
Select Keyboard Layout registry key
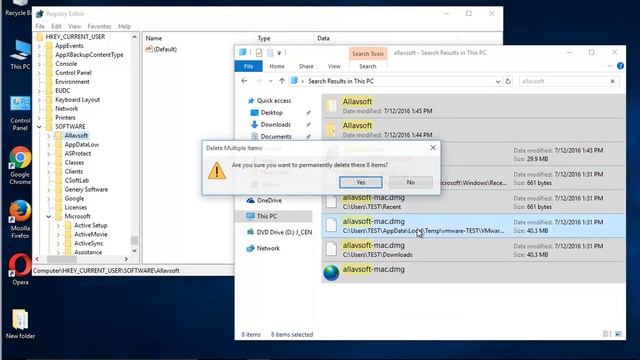[x=78, y=100]
